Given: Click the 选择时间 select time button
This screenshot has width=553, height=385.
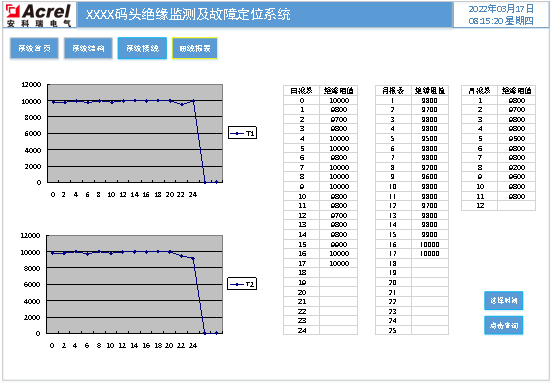Looking at the screenshot, I should (x=503, y=300).
